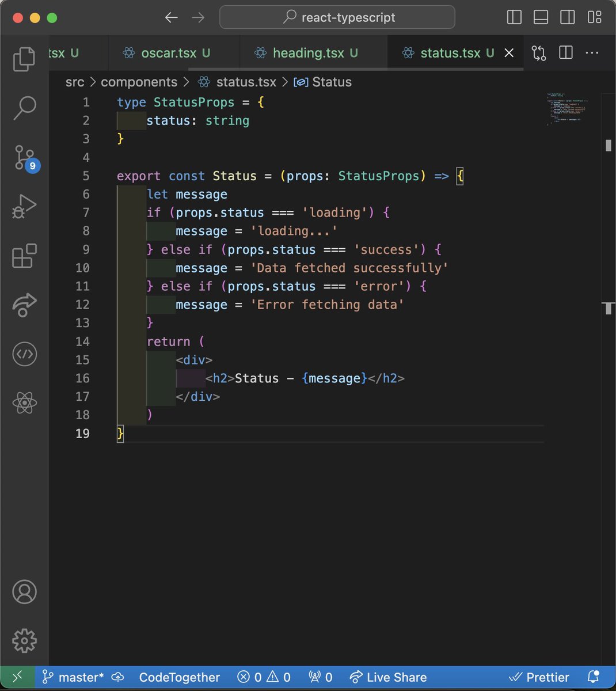Open the Accounts menu icon
The width and height of the screenshot is (616, 691).
coord(24,592)
